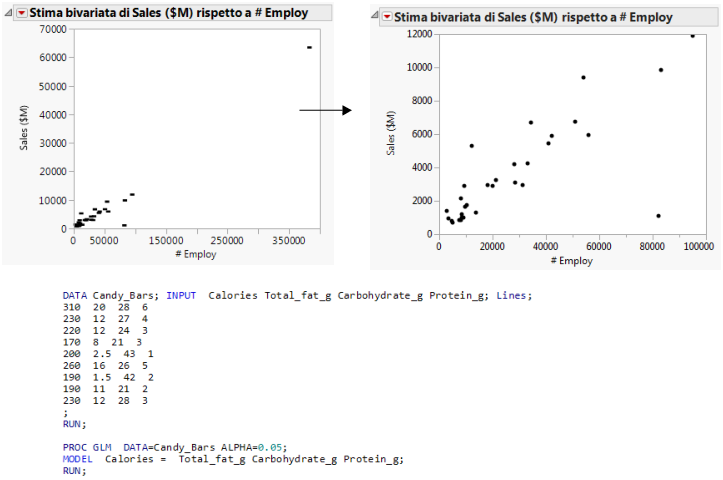Collapse left bivariate report with gray disclosure triangle
This screenshot has width=723, height=480.
point(9,13)
